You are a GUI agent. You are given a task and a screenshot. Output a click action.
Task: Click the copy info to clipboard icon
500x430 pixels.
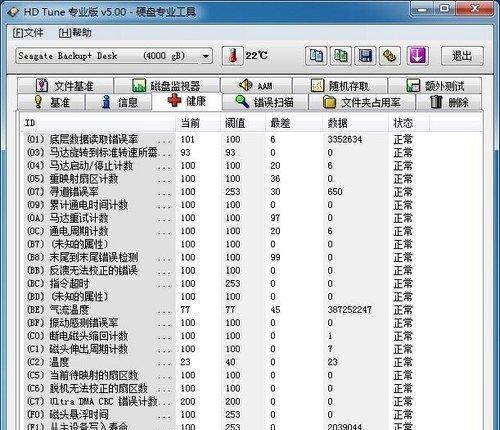coord(316,56)
